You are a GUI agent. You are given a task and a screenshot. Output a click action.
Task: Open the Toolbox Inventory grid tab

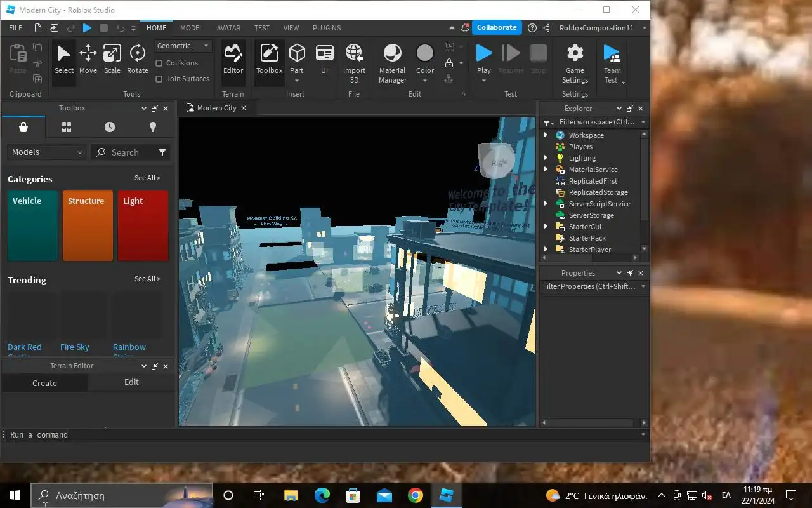tap(67, 127)
